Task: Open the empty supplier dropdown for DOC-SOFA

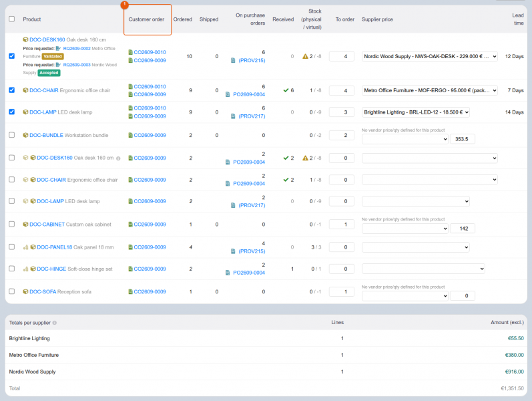Action: coord(405,296)
